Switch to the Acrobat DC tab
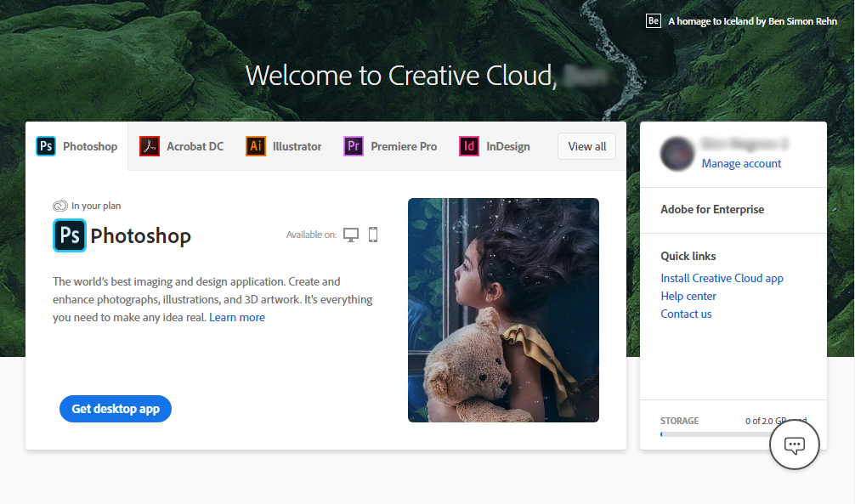Viewport: 855px width, 504px height. [x=182, y=146]
